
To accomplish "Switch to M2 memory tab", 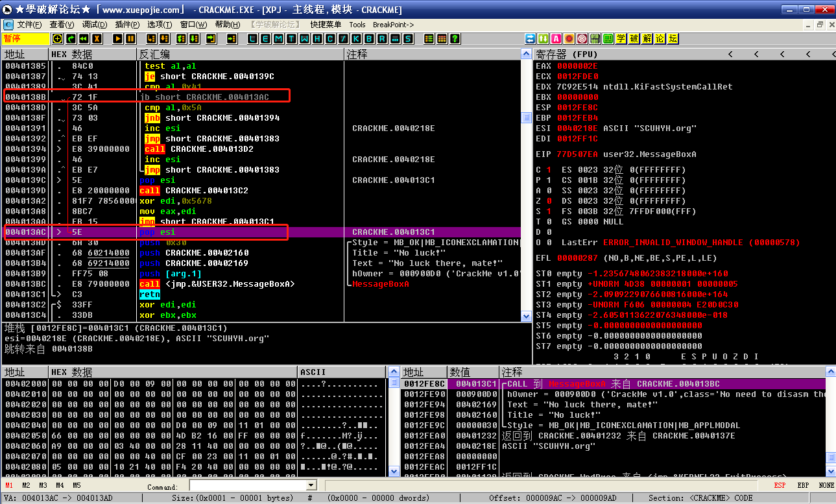I will 26,485.
